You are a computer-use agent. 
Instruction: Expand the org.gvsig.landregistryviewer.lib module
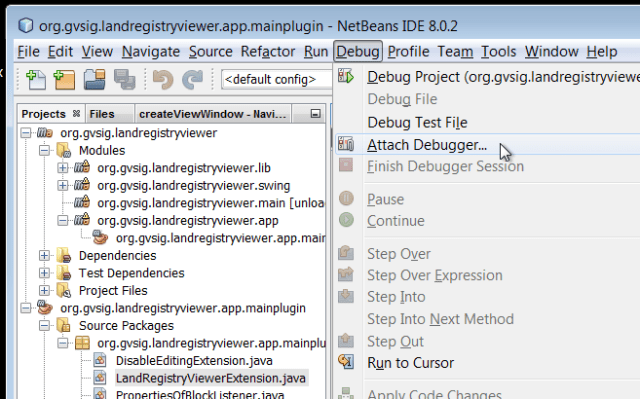coord(62,168)
